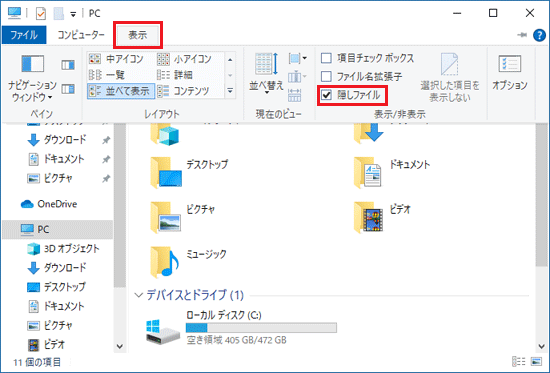Select コンテンツ layout
Image resolution: width=550 pixels, height=373 pixels.
(x=183, y=91)
